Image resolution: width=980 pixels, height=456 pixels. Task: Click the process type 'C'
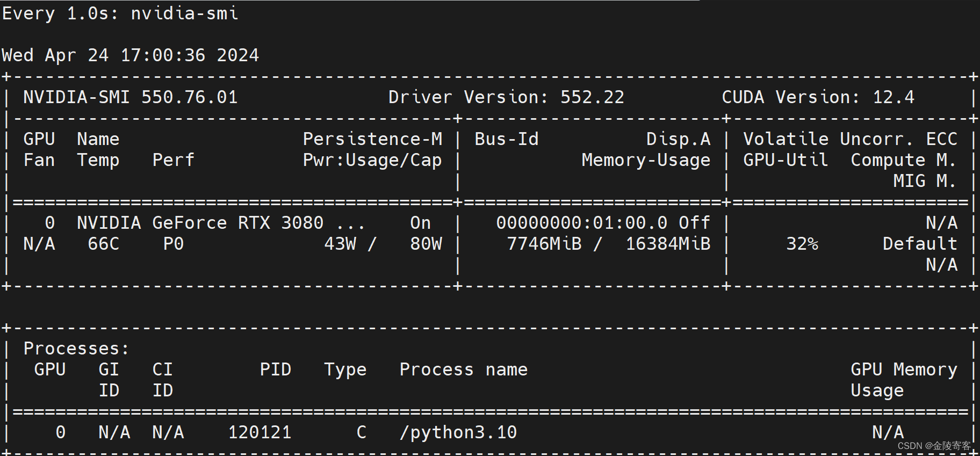[x=362, y=432]
